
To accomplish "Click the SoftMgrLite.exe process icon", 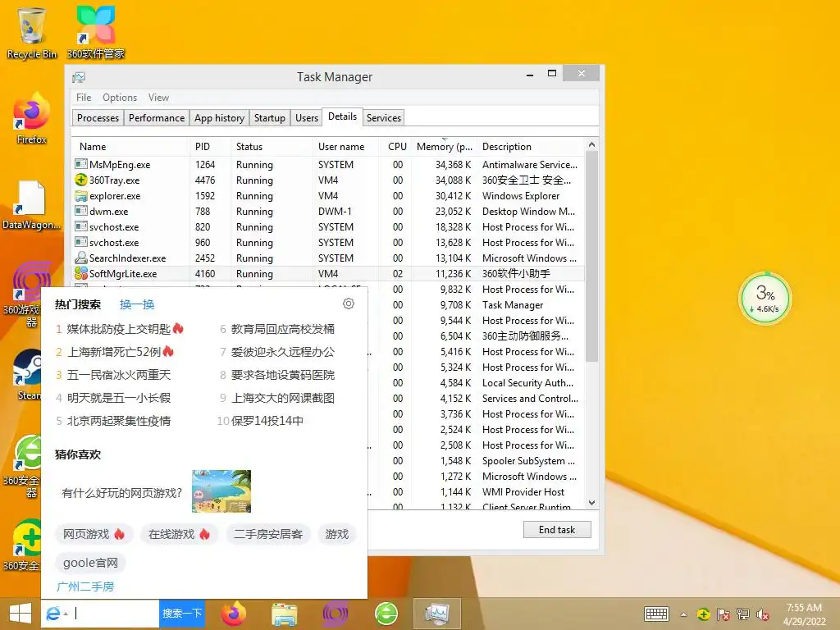I will pos(81,273).
